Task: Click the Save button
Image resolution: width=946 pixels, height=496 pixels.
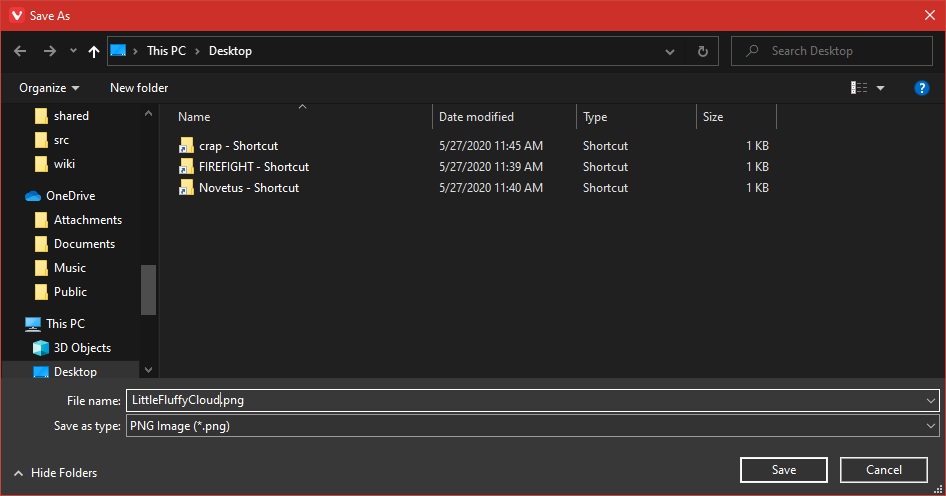Action: [x=783, y=470]
